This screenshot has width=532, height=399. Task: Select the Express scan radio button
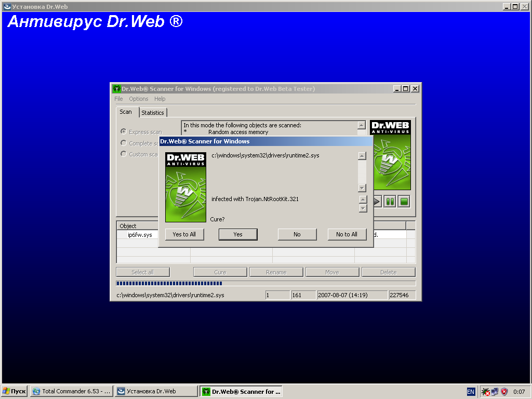(x=124, y=131)
